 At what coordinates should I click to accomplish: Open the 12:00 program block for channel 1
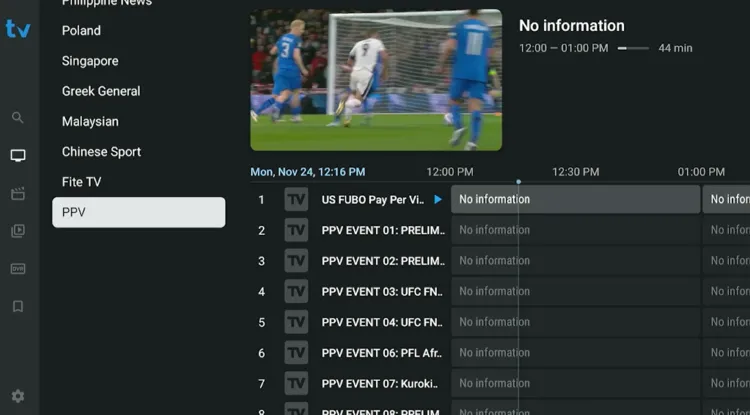pyautogui.click(x=575, y=199)
